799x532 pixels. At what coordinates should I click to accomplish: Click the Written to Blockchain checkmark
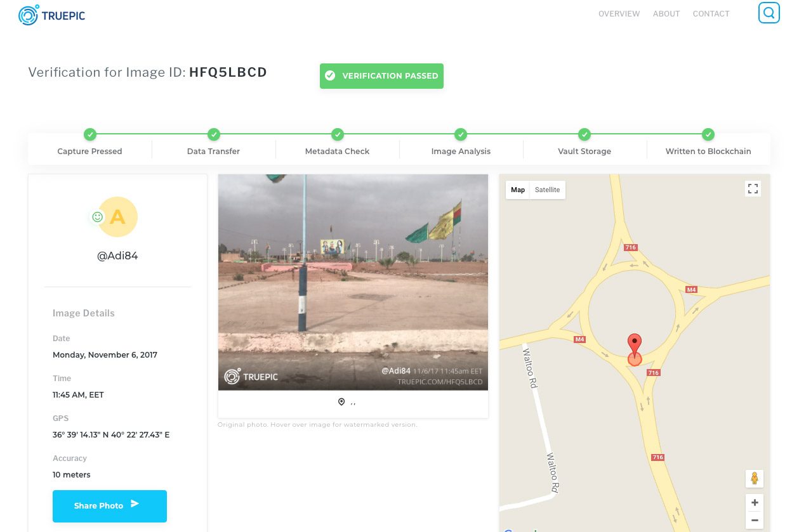(x=708, y=134)
